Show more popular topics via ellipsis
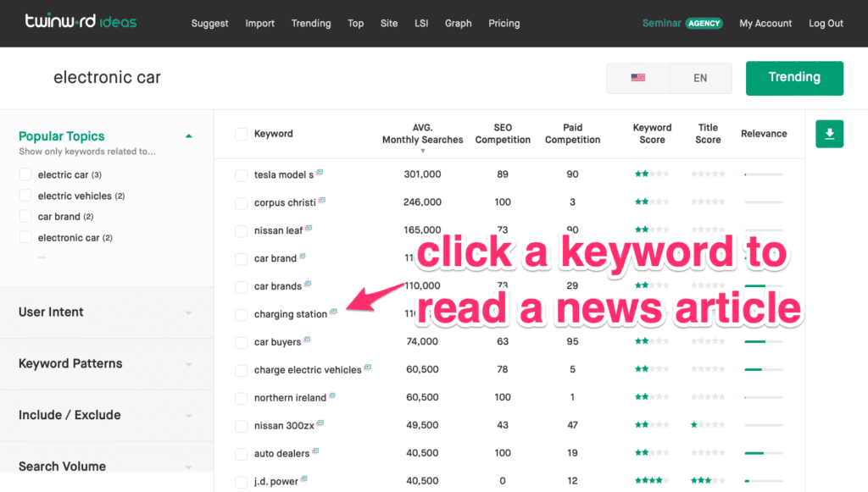The image size is (868, 492). click(42, 257)
